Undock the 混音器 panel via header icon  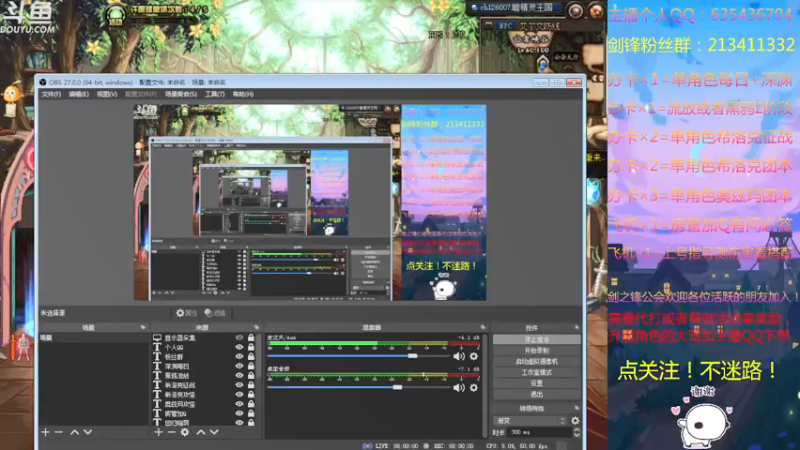click(x=483, y=327)
